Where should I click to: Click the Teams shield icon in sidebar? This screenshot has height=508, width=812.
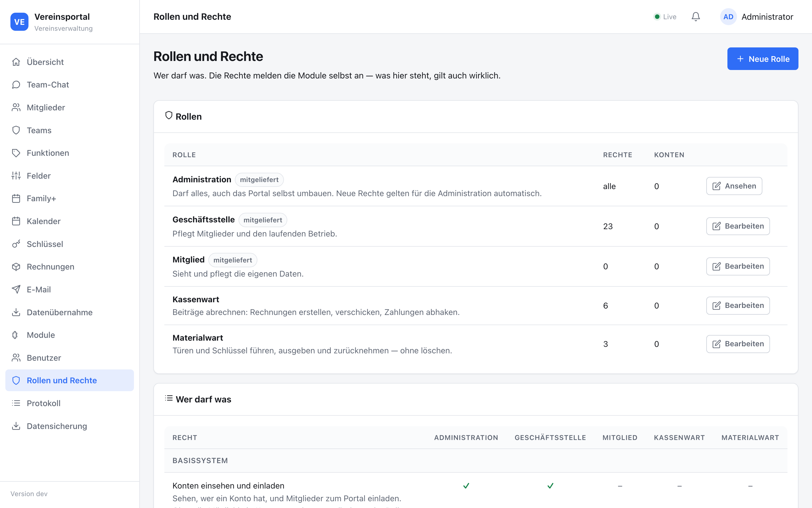pos(16,130)
